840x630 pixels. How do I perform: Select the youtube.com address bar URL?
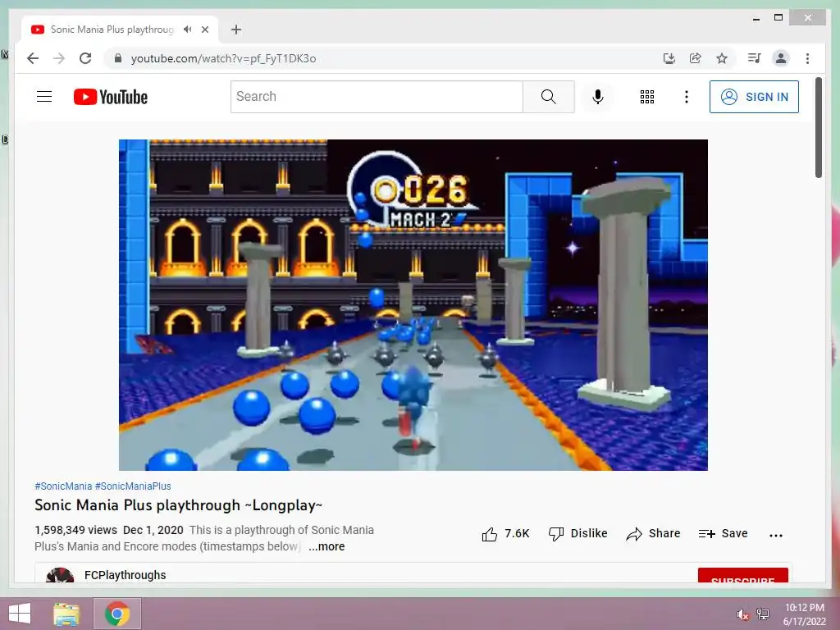pyautogui.click(x=223, y=58)
